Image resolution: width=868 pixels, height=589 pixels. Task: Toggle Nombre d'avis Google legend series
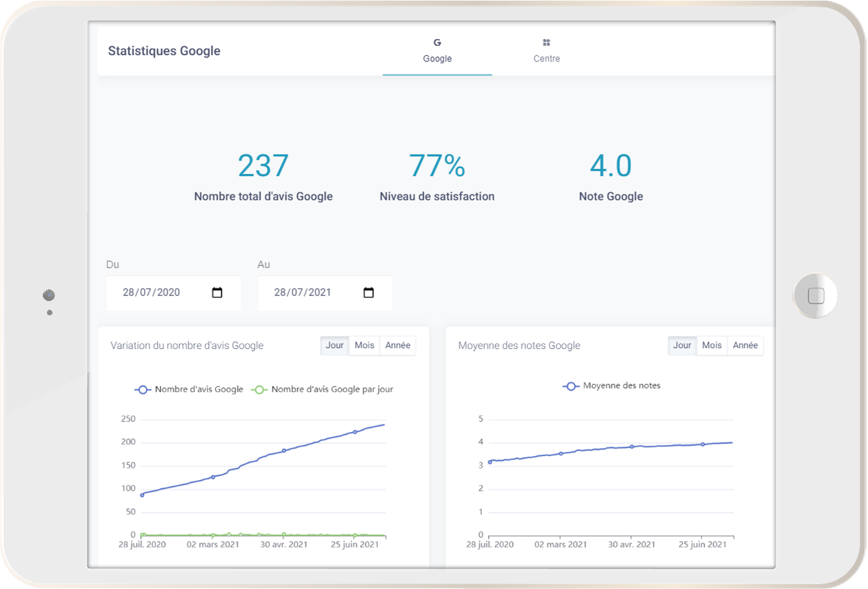click(189, 390)
